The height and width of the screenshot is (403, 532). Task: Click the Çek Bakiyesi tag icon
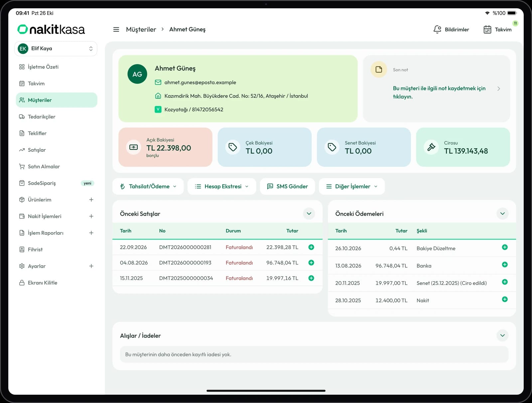(x=233, y=147)
